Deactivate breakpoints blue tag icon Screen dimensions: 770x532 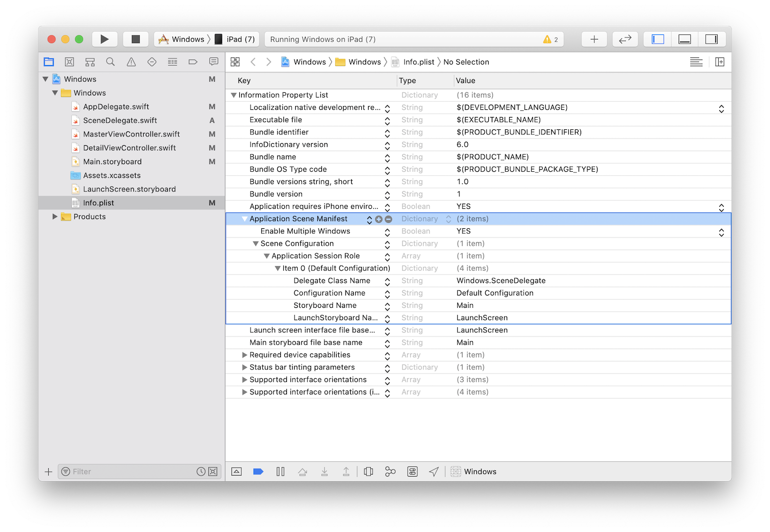click(258, 471)
